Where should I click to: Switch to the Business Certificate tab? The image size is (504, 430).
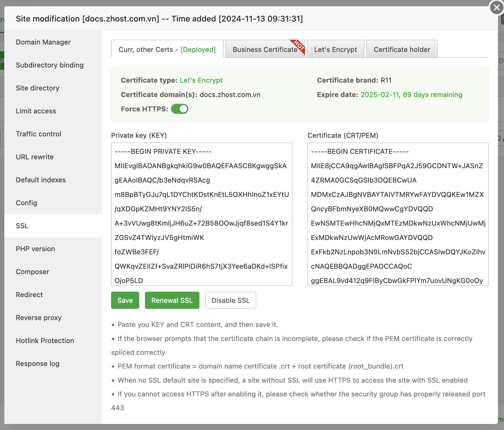pos(264,49)
